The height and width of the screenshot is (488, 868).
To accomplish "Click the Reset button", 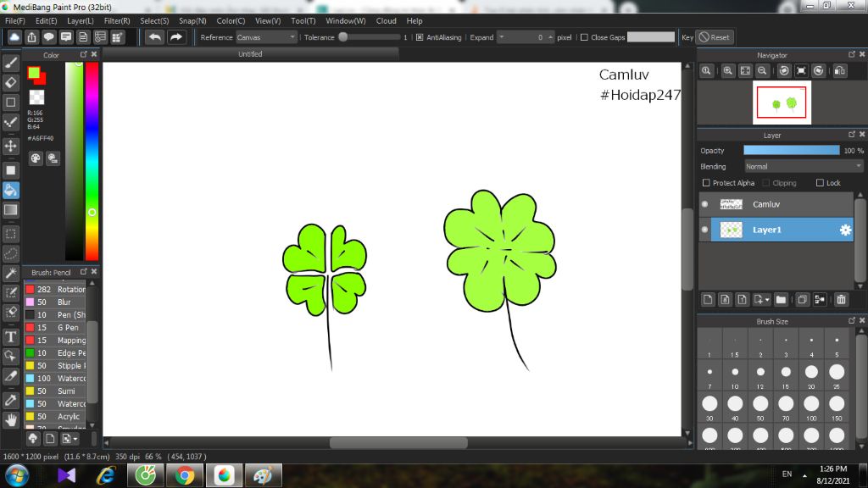I will (714, 37).
